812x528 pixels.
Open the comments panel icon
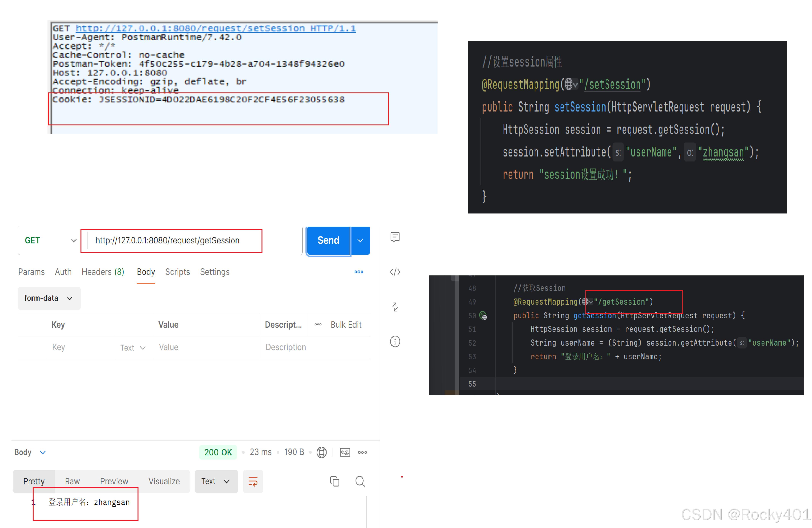[395, 237]
